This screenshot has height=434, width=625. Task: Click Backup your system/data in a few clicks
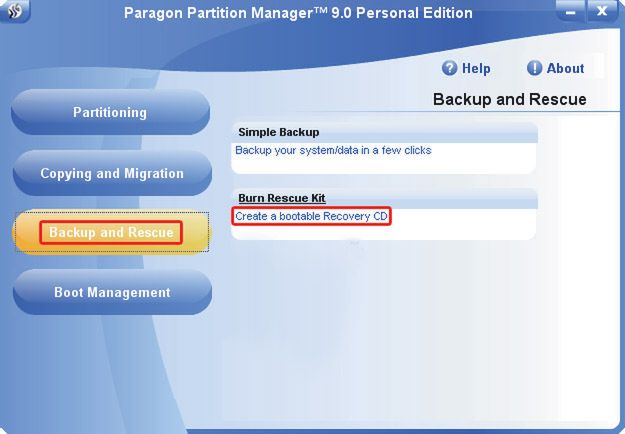click(333, 150)
